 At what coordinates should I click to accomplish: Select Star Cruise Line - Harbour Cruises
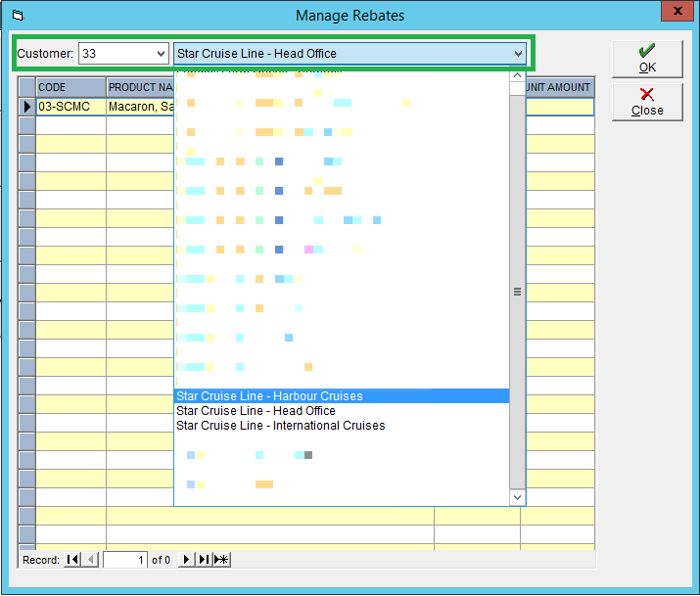coord(341,395)
